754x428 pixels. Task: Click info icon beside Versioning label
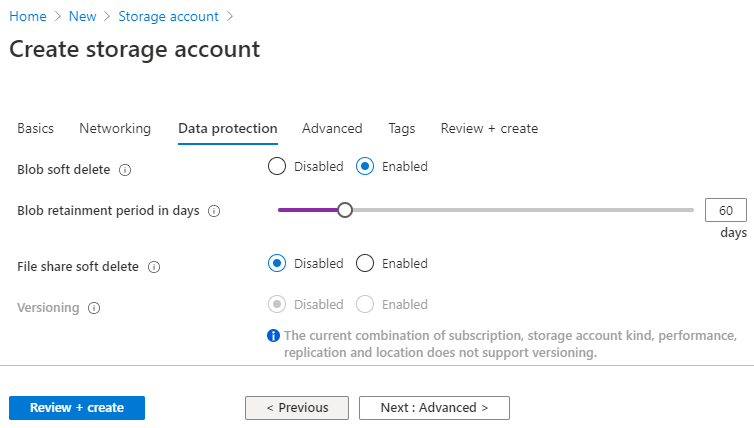coord(94,308)
